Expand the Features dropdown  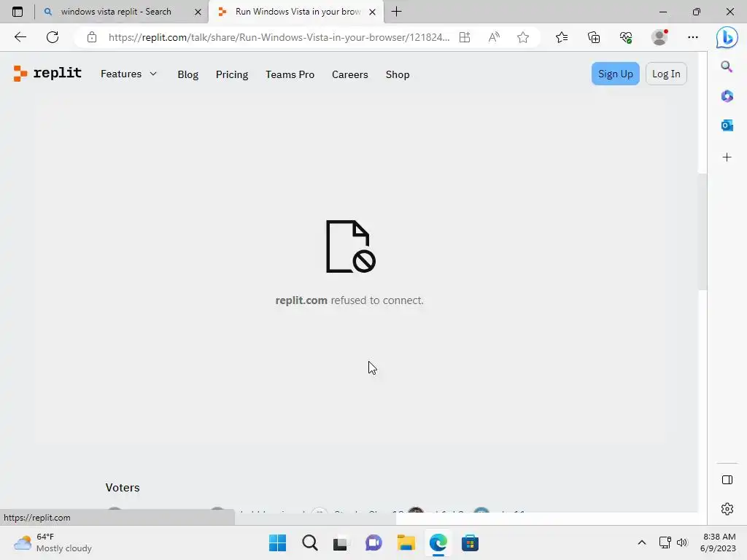point(128,74)
